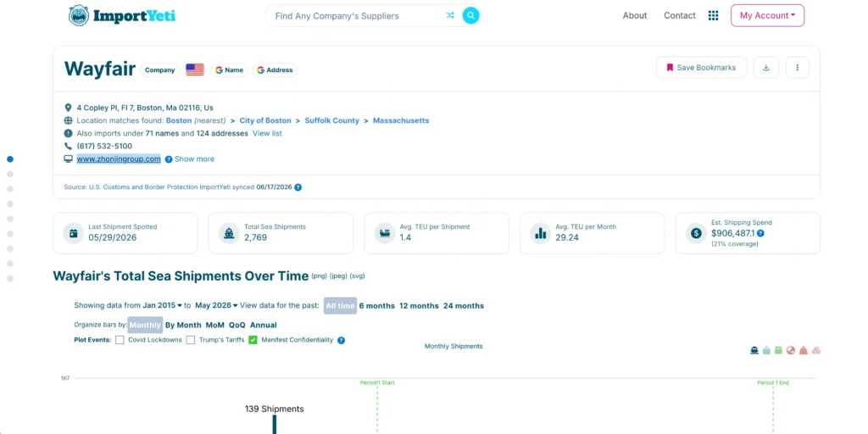Select the light blue basket chart icon

pyautogui.click(x=766, y=350)
